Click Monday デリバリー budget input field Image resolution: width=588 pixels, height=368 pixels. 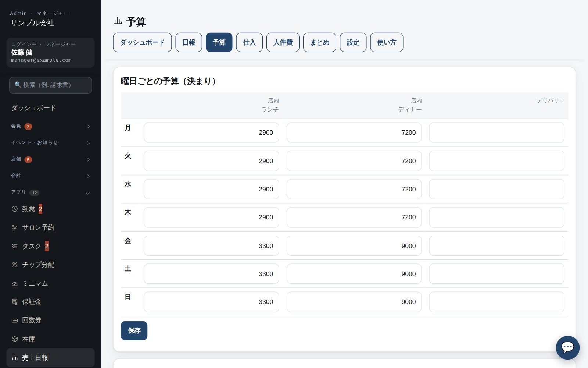(496, 132)
